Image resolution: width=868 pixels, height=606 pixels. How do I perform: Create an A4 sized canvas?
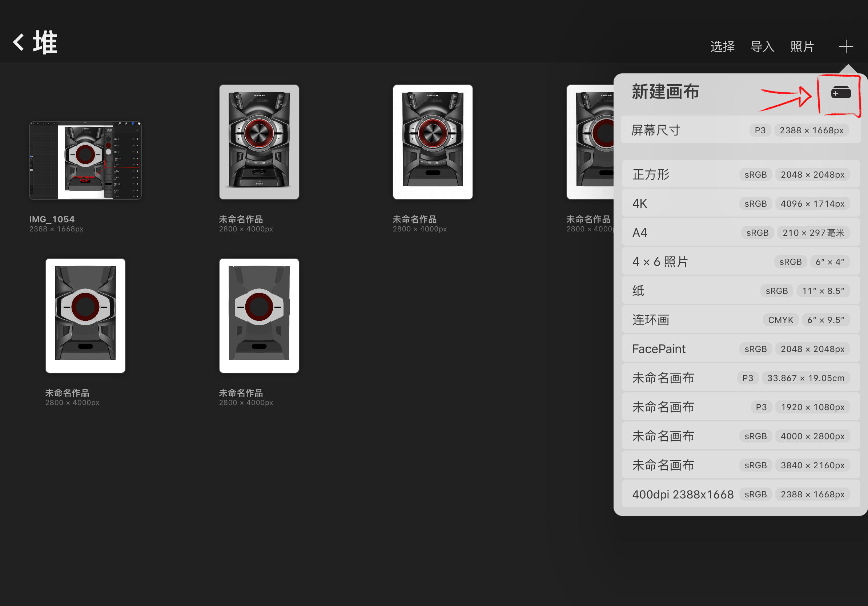pyautogui.click(x=737, y=233)
